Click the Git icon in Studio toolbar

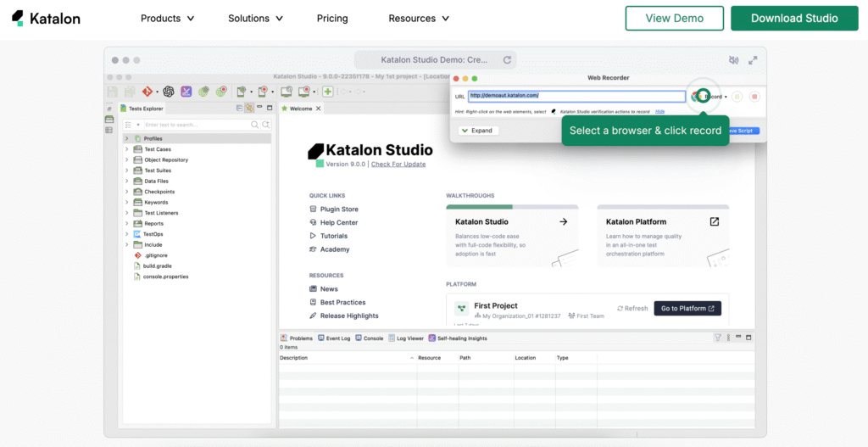pos(147,92)
